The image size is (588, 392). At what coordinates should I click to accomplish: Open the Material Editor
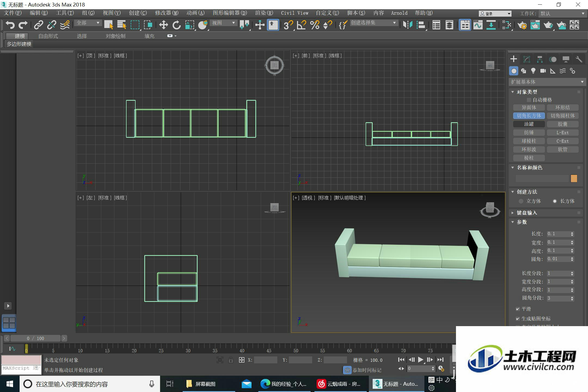click(507, 25)
